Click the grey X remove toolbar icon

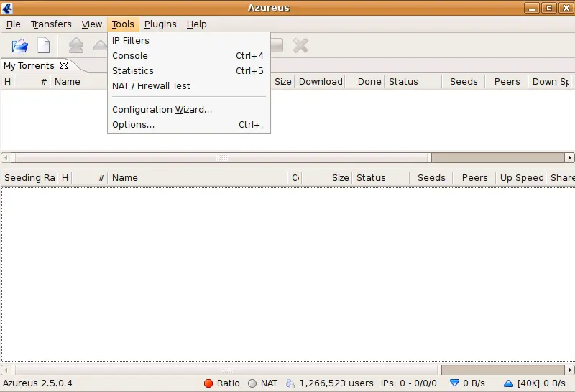[x=300, y=46]
